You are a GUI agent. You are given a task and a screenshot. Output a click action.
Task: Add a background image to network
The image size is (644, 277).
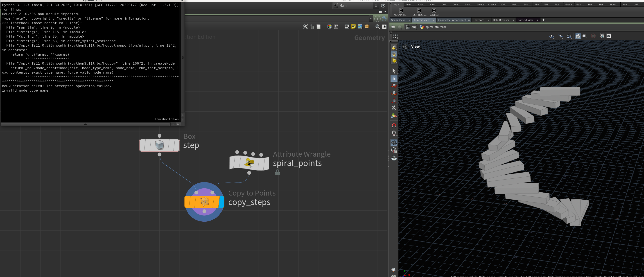coord(360,27)
